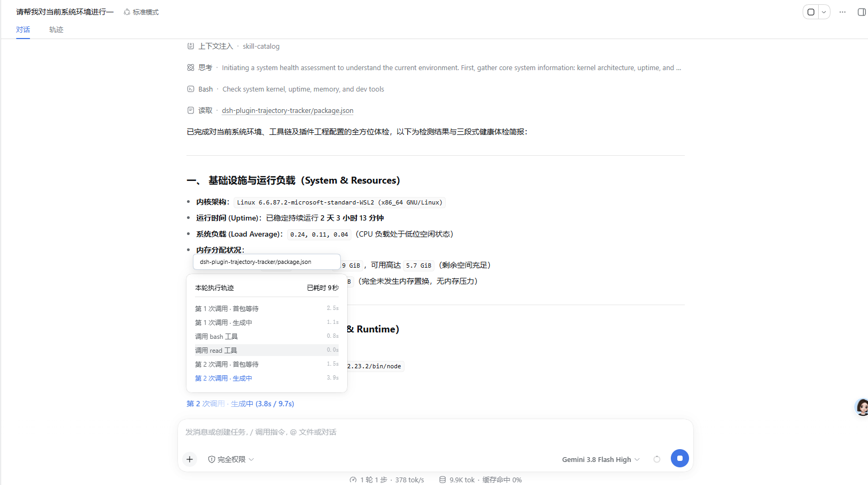
Task: Click the 读取 file icon
Action: pos(190,110)
